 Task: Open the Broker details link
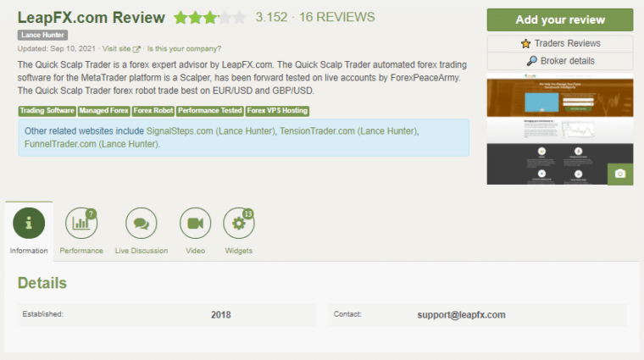[x=567, y=61]
